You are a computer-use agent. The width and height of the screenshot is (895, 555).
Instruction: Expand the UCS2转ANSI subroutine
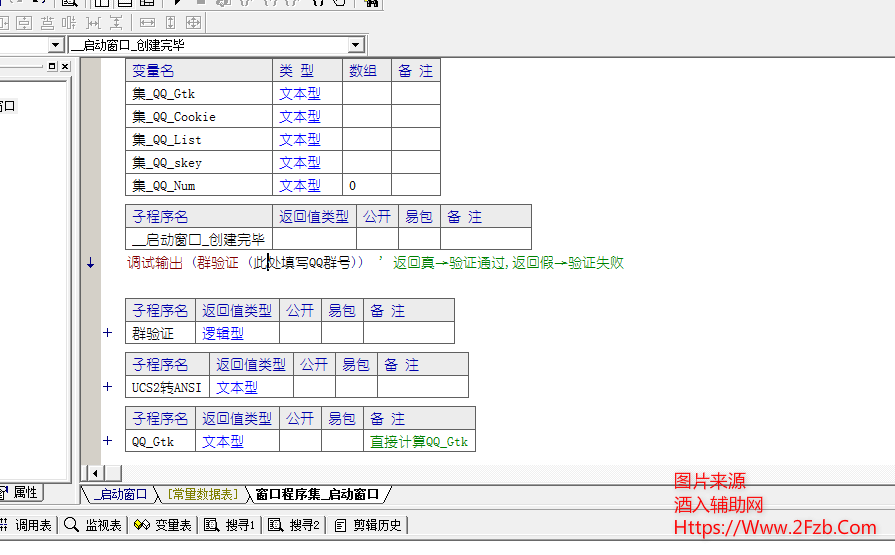(x=107, y=387)
